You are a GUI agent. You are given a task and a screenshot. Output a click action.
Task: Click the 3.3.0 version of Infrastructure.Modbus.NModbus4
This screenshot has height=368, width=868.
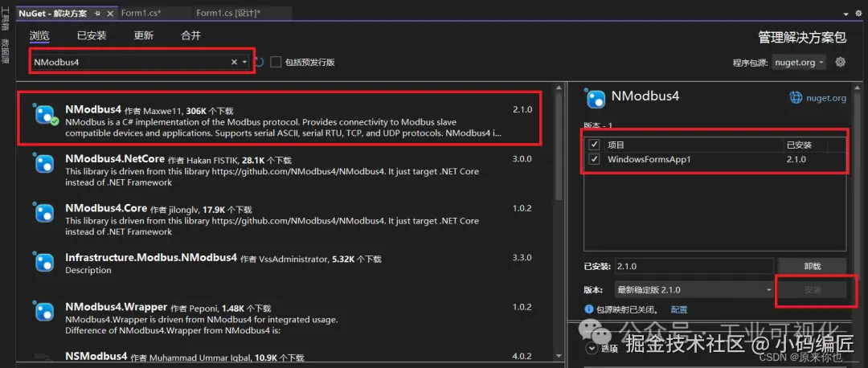point(522,257)
